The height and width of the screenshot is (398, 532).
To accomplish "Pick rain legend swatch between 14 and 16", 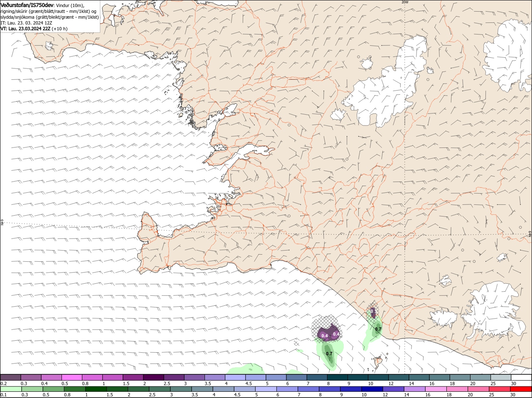I will pos(415,389).
